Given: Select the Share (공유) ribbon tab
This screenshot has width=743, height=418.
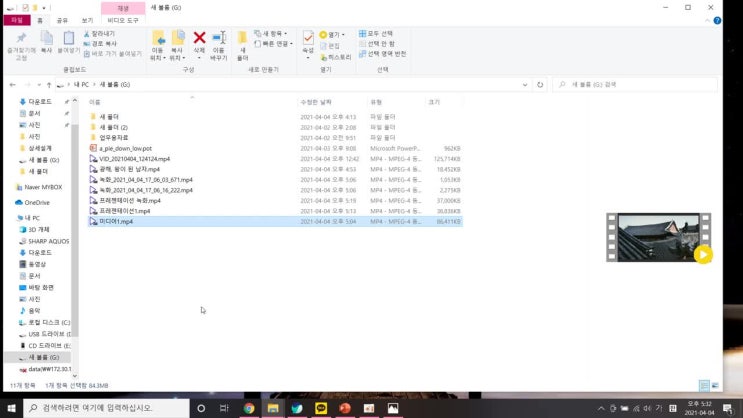Looking at the screenshot, I should 62,20.
